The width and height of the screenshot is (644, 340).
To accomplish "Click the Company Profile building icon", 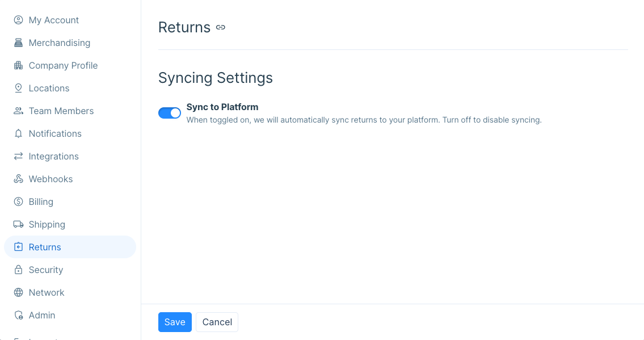I will 18,65.
